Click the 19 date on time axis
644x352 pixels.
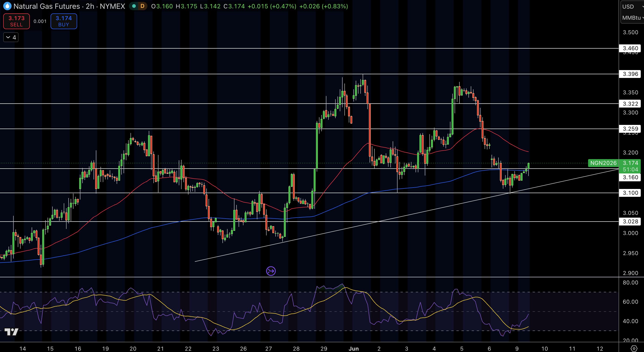(x=105, y=349)
